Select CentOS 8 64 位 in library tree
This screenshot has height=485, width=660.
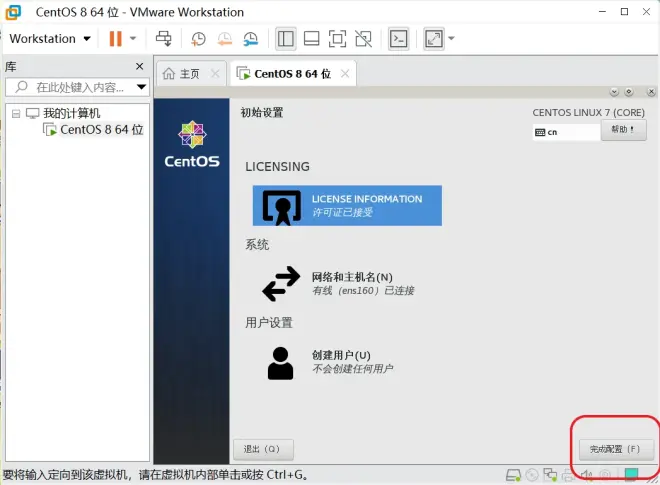pyautogui.click(x=101, y=130)
